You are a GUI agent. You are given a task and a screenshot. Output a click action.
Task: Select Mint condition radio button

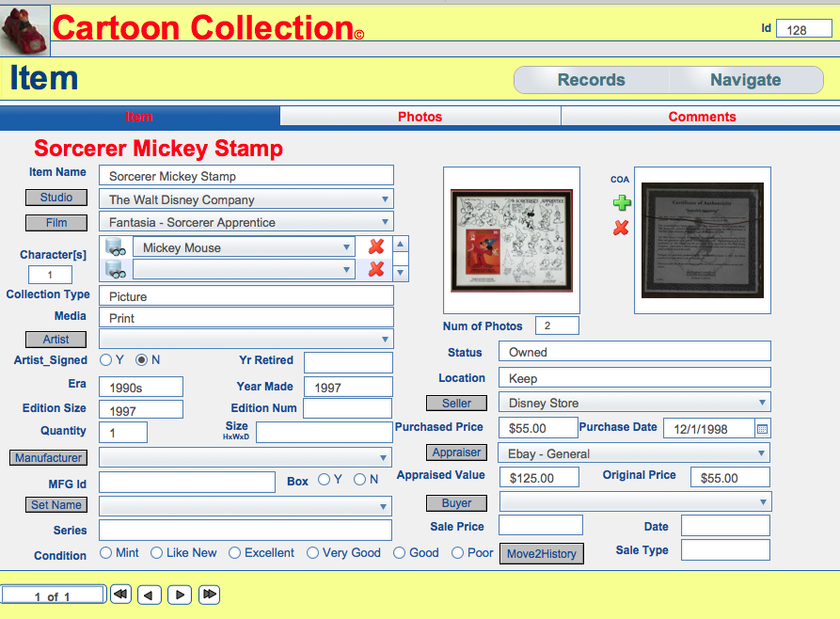coord(105,553)
